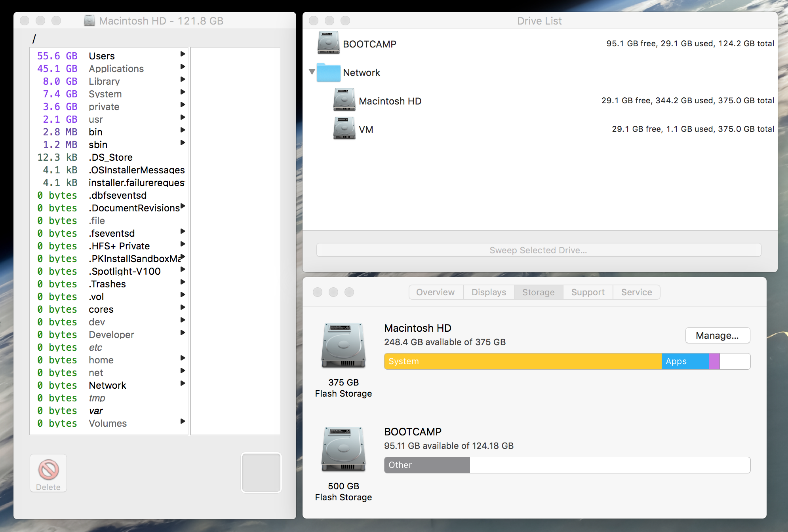
Task: Collapse the Network disclosure triangle
Action: 312,72
